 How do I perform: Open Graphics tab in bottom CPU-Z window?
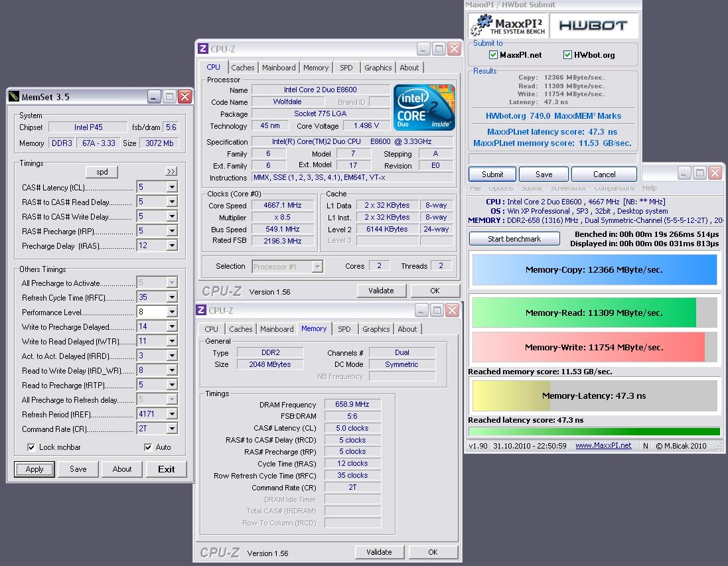[x=376, y=329]
